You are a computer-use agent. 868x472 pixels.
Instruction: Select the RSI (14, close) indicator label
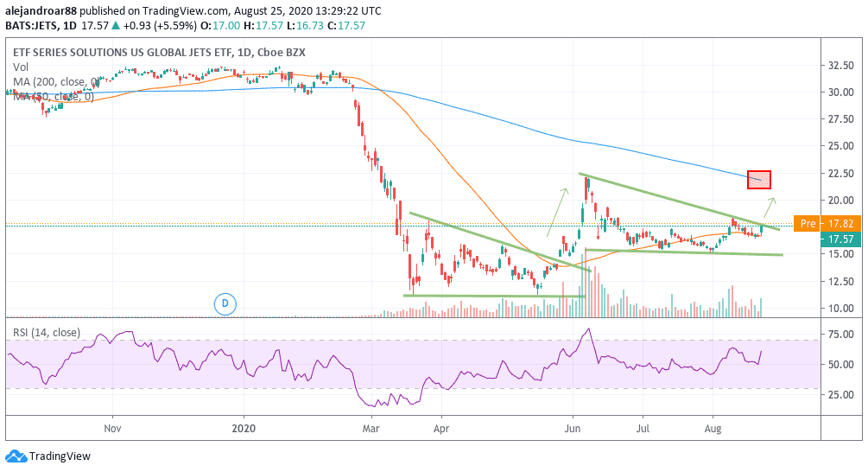pyautogui.click(x=47, y=333)
